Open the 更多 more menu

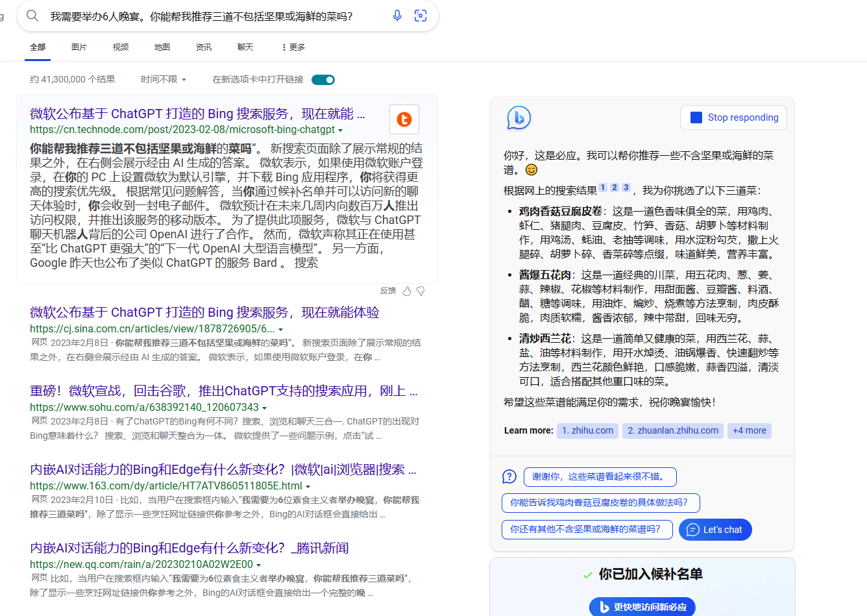[293, 47]
